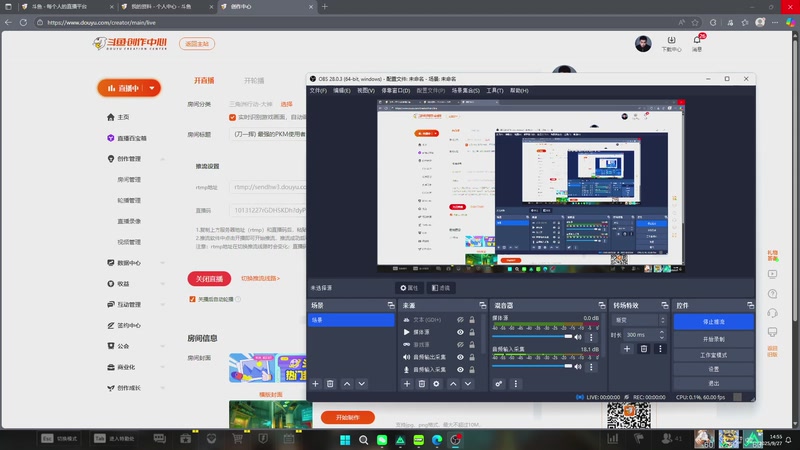The image size is (800, 450).
Task: Open Douyu notifications bell icon 消息
Action: click(697, 43)
